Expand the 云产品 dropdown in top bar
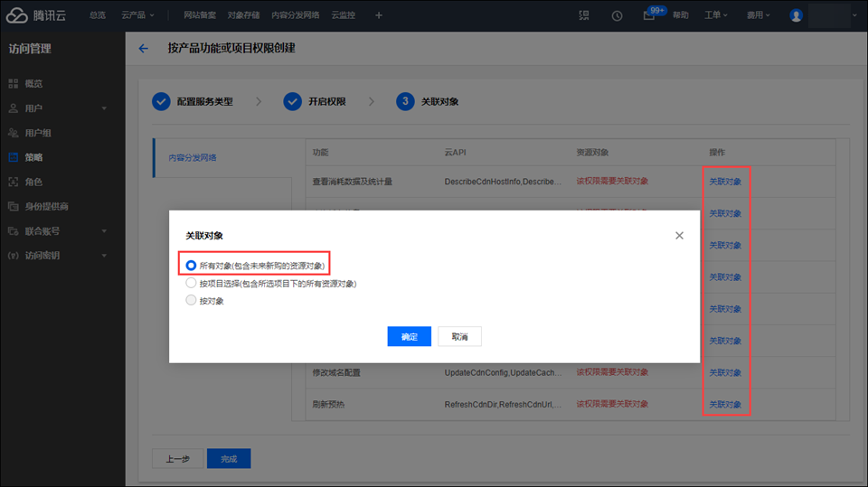 137,15
